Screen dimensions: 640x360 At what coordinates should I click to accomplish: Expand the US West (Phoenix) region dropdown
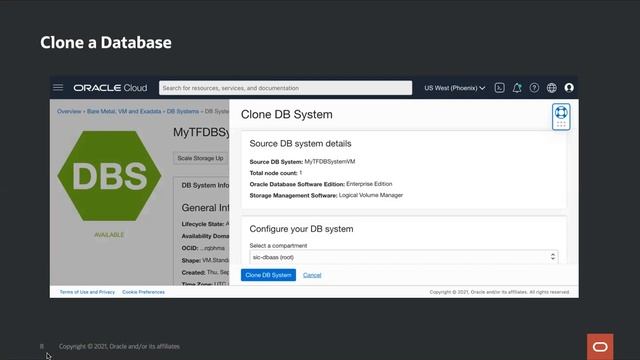[x=454, y=88]
